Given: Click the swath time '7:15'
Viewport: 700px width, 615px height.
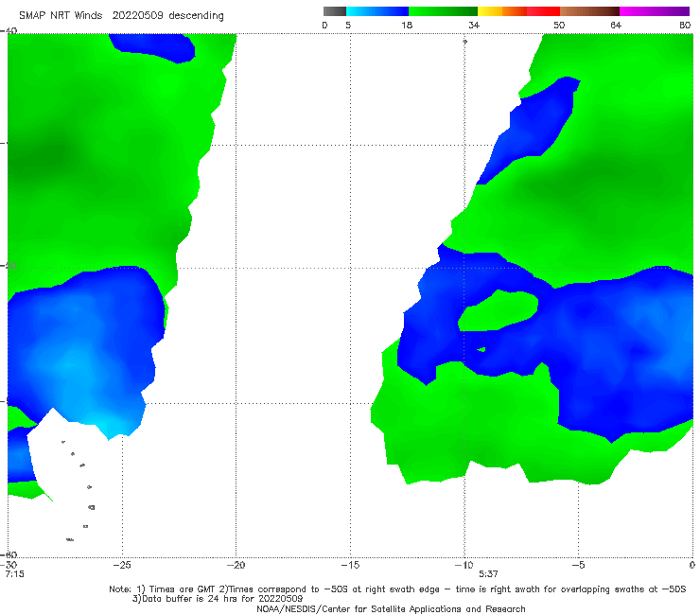Looking at the screenshot, I should tap(14, 574).
